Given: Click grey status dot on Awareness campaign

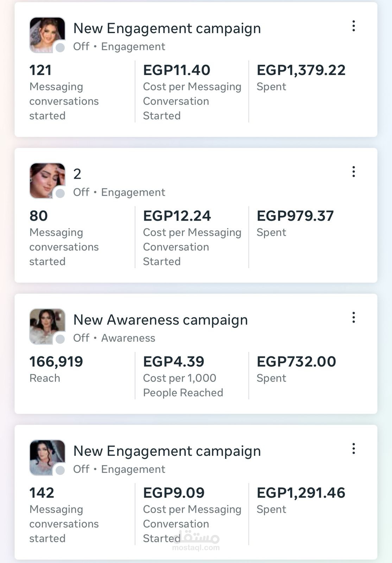Looking at the screenshot, I should tap(60, 339).
